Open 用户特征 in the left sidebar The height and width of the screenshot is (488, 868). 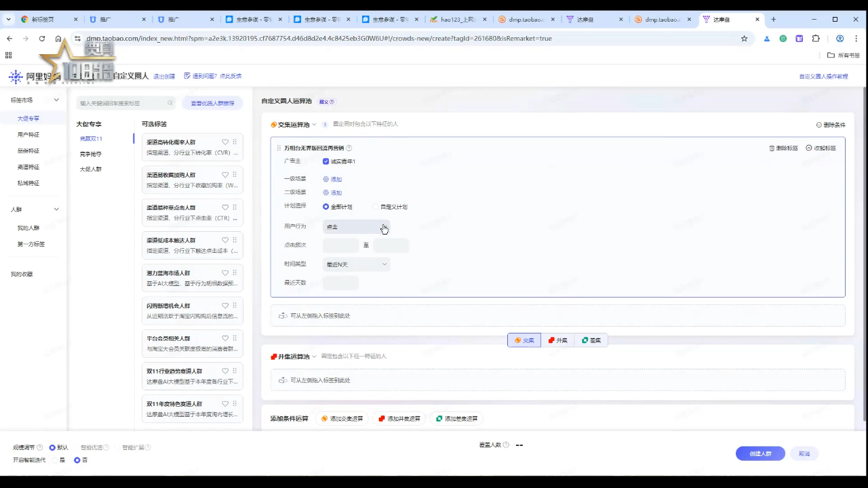click(x=28, y=135)
